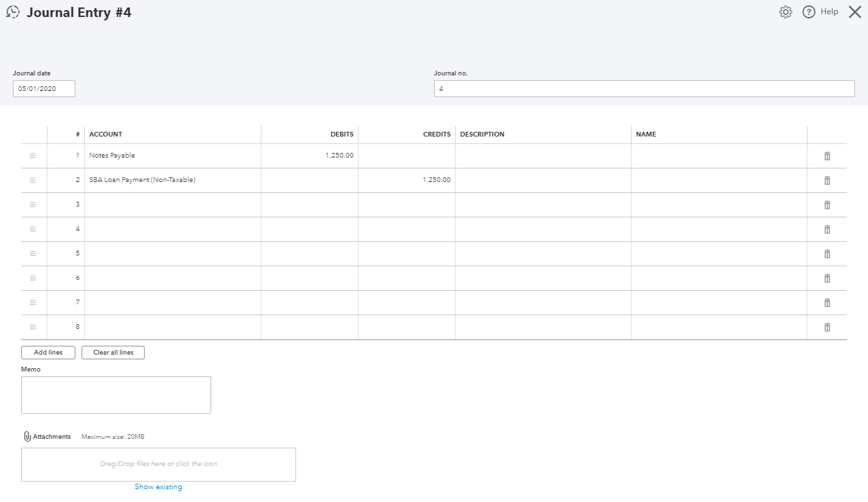
Task: Click the trash icon on row 5
Action: coord(827,254)
